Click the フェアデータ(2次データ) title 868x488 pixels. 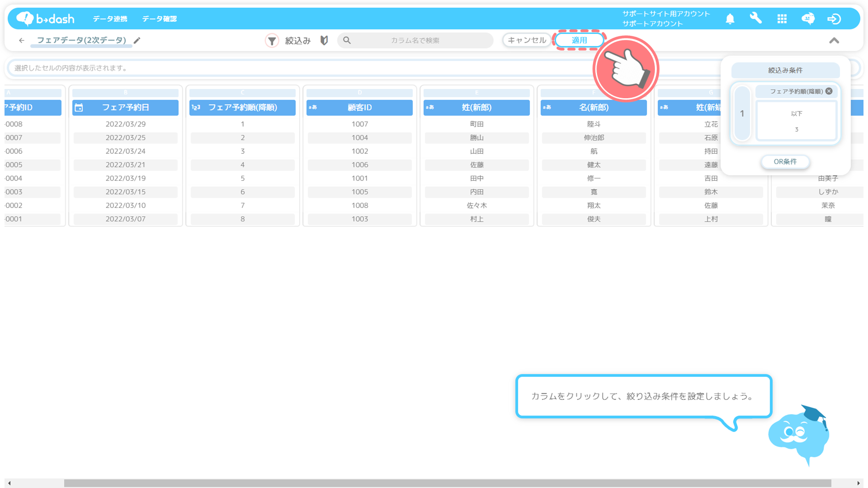[81, 40]
